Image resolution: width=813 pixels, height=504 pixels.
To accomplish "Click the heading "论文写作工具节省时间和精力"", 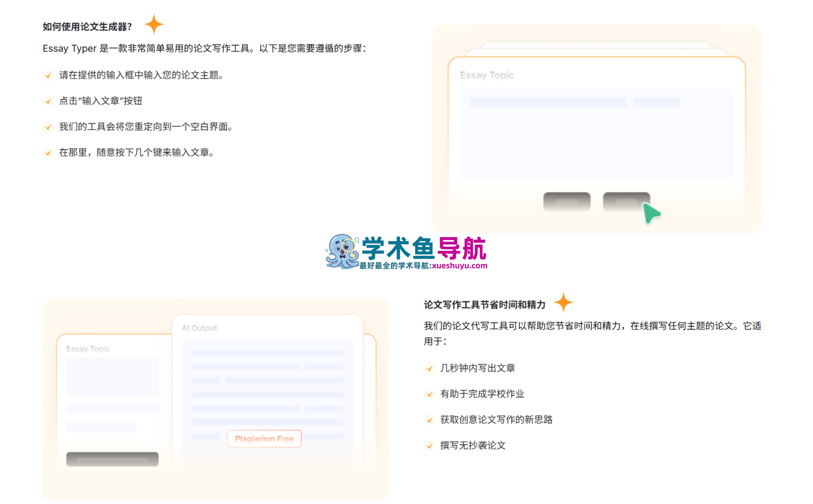I will point(485,305).
